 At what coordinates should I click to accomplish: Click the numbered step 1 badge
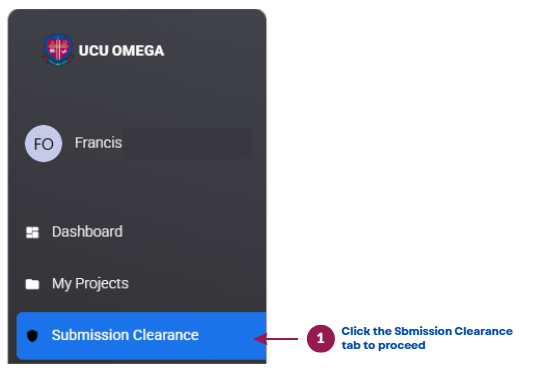pos(321,338)
